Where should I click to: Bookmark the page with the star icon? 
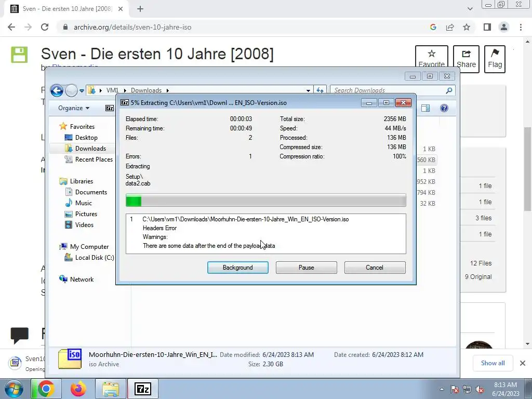coord(467,27)
